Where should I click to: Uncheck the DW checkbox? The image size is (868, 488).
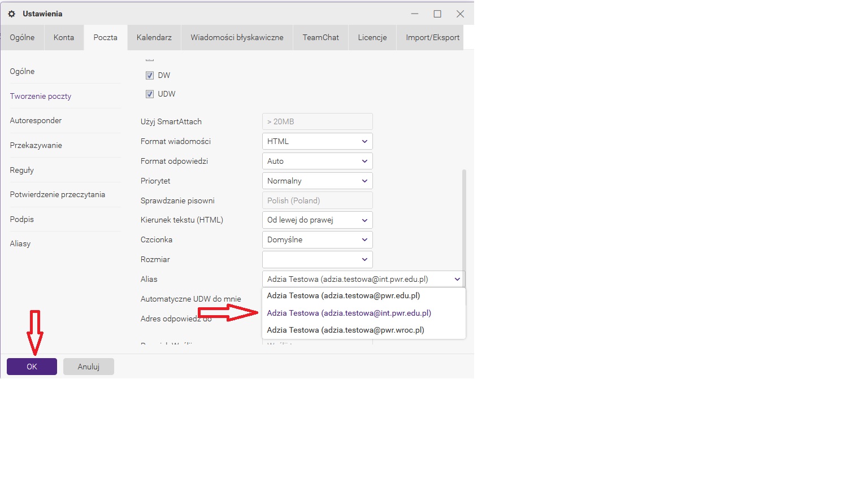pyautogui.click(x=150, y=76)
